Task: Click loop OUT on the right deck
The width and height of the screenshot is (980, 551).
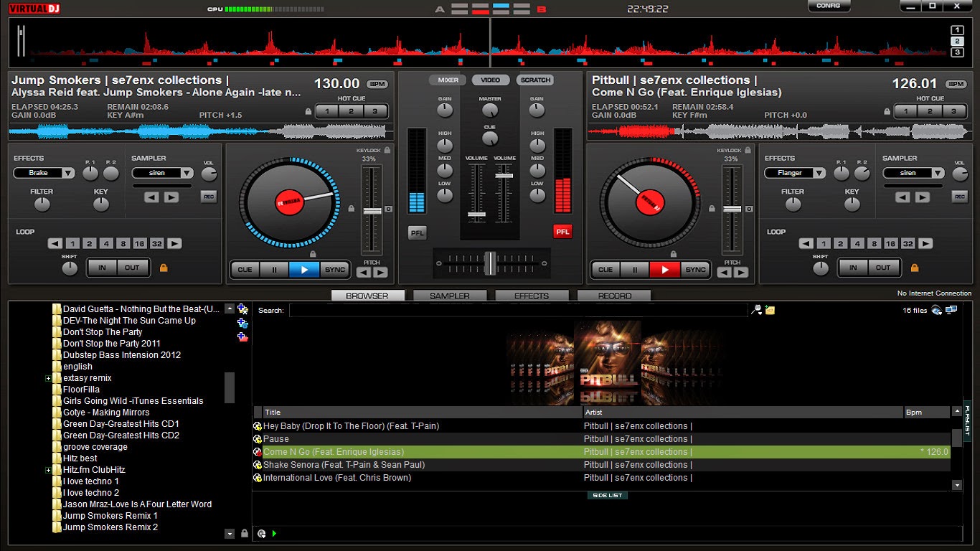Action: 884,268
